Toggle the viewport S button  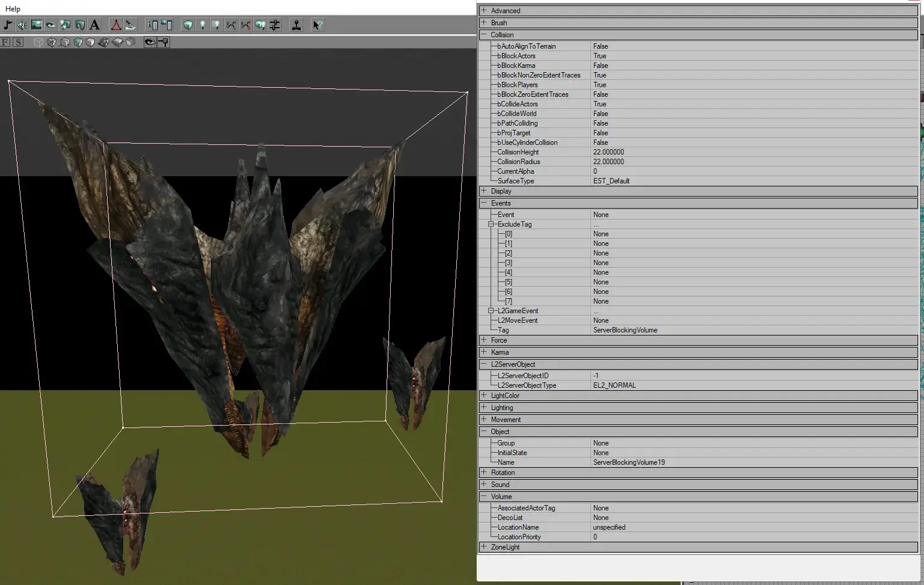(18, 42)
